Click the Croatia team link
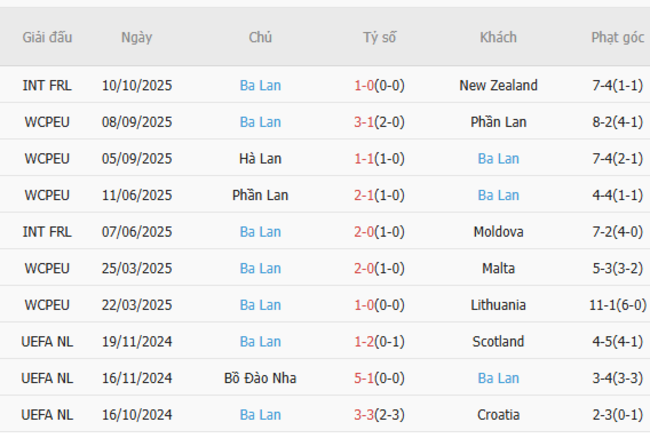Image resolution: width=650 pixels, height=446 pixels. pos(498,414)
